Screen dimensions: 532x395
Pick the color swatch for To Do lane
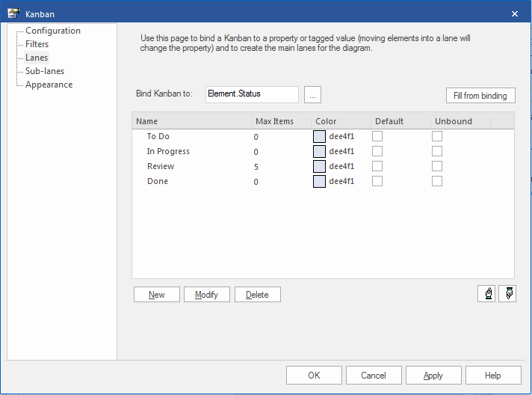[319, 136]
